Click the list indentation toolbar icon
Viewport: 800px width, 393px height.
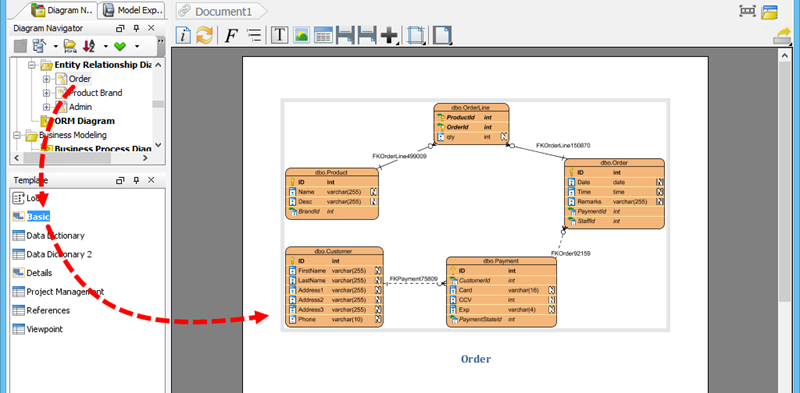click(254, 36)
